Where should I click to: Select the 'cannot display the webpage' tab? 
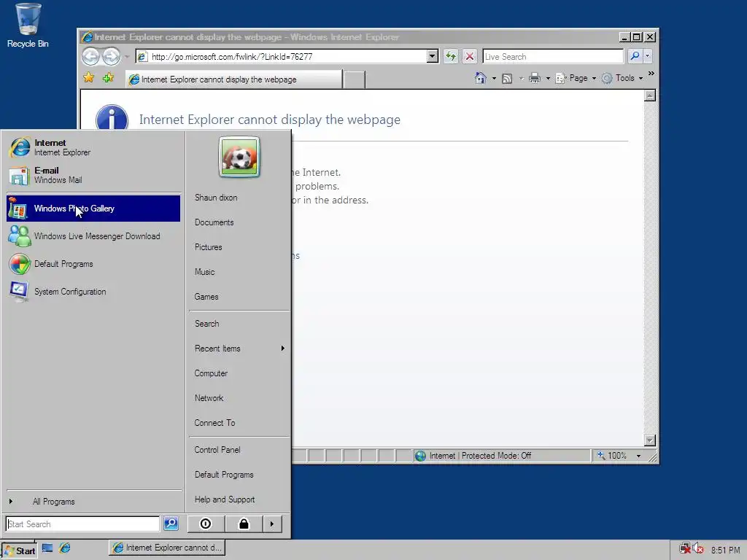click(234, 79)
